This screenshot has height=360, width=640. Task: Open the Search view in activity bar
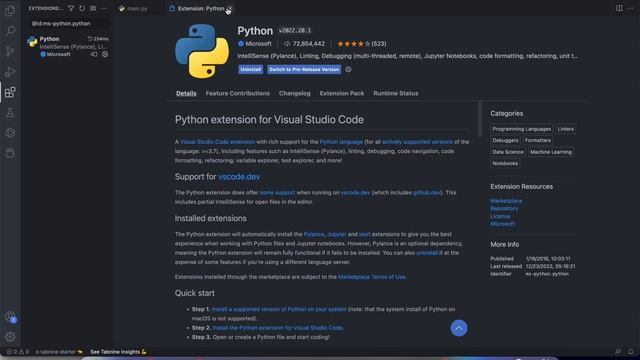[x=10, y=31]
